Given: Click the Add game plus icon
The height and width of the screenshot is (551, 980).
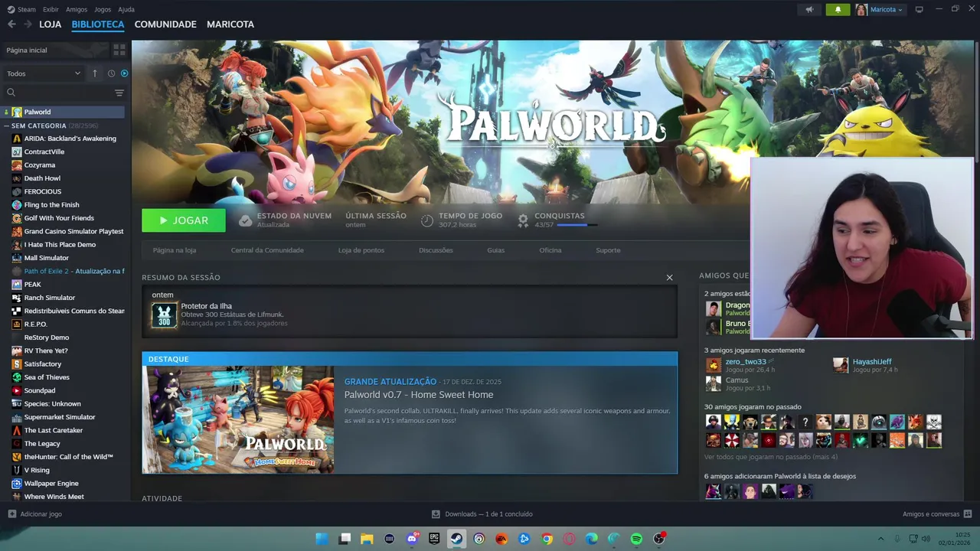Looking at the screenshot, I should 11,514.
